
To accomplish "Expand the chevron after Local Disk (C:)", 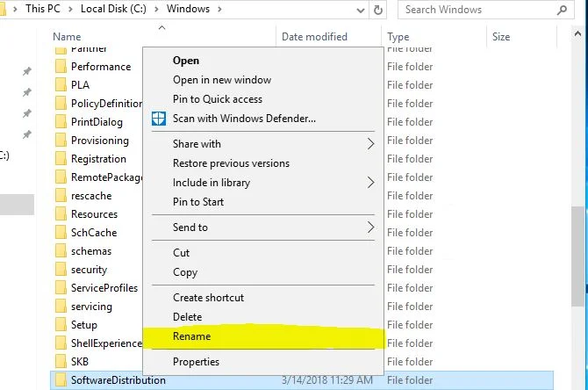I will pyautogui.click(x=156, y=9).
